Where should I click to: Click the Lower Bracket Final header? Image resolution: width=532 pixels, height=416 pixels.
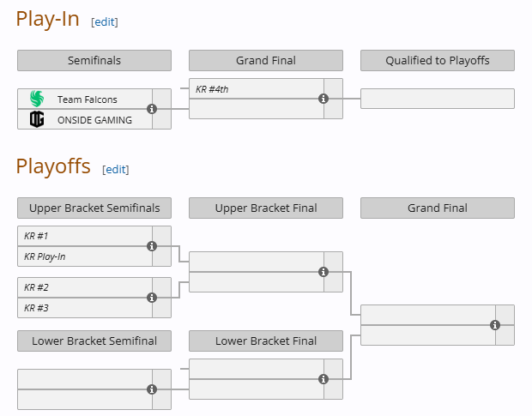(266, 341)
